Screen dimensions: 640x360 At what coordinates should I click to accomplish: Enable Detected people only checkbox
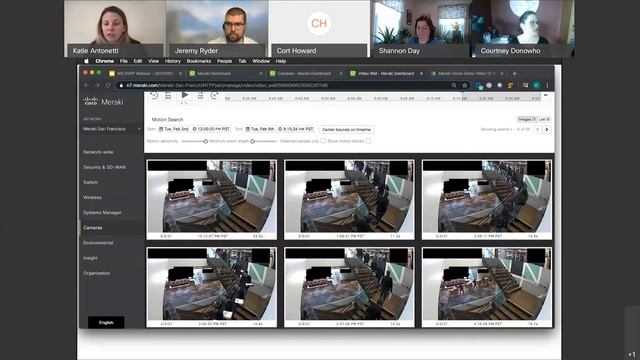pos(323,141)
